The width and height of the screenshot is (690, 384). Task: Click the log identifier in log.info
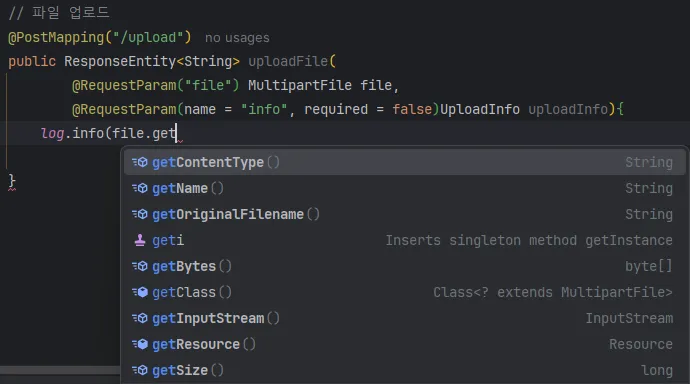click(52, 133)
